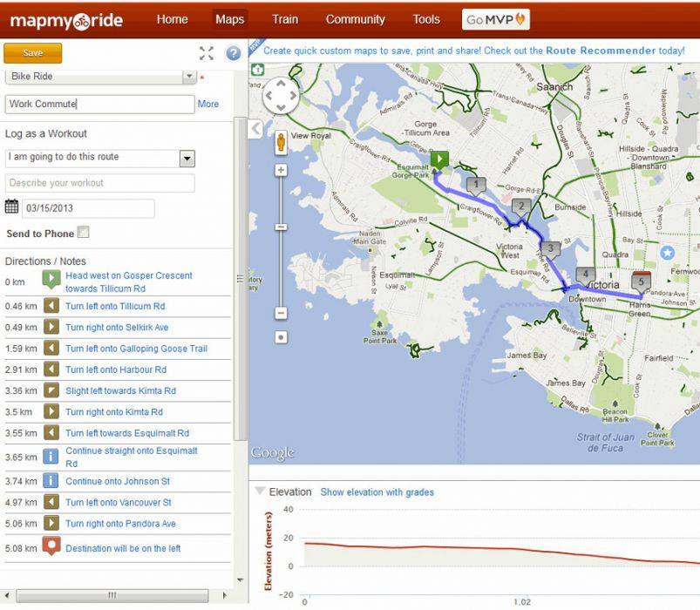This screenshot has height=610, width=700.
Task: Open the Train menu
Action: 284,19
